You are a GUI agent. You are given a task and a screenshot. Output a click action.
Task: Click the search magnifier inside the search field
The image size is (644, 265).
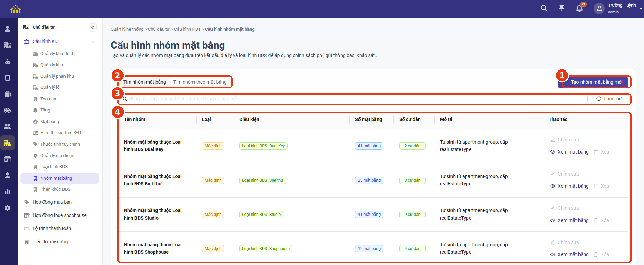click(x=125, y=99)
